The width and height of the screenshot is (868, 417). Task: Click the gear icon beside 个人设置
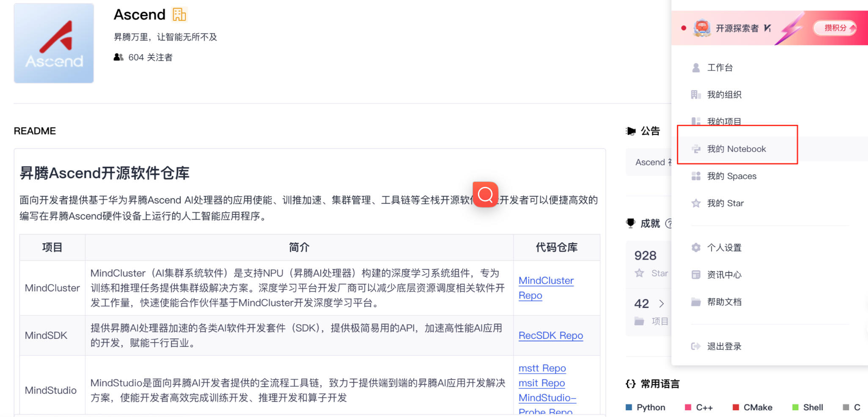point(696,248)
